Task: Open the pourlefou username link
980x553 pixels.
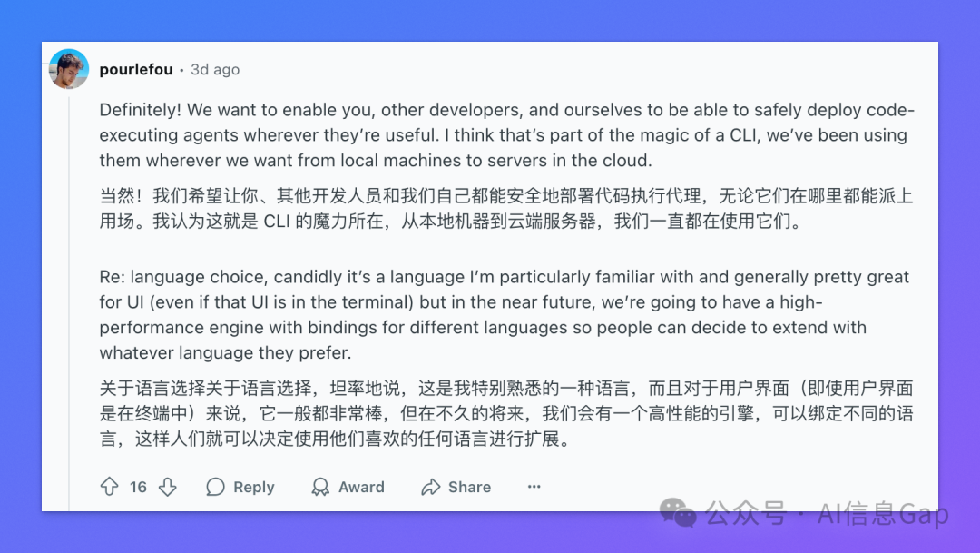Action: (x=135, y=69)
